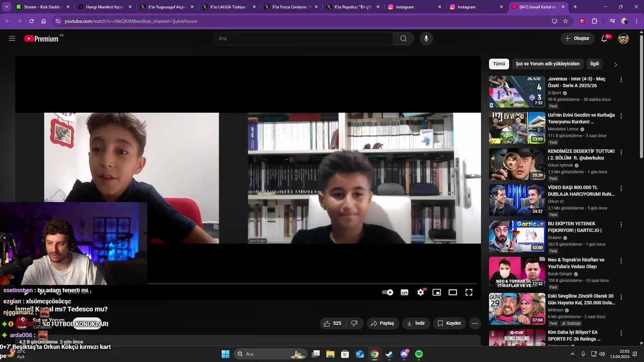644x362 pixels.
Task: Switch to X'te Forza Cimbom tab
Action: click(291, 7)
